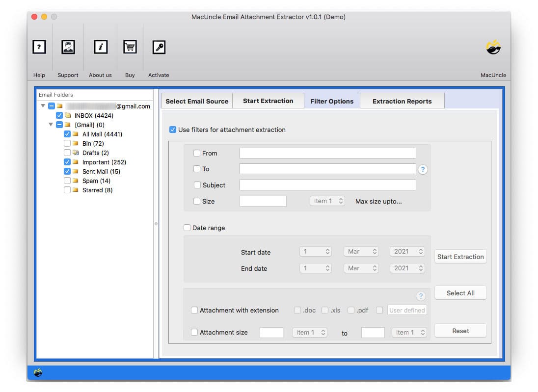
Task: Switch to the Select Email Source tab
Action: [x=197, y=101]
